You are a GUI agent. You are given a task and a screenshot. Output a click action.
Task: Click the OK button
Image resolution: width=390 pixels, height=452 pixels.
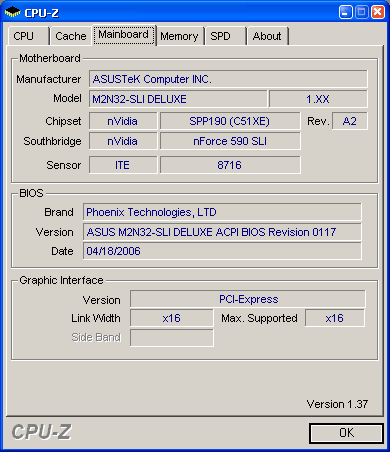tap(346, 433)
